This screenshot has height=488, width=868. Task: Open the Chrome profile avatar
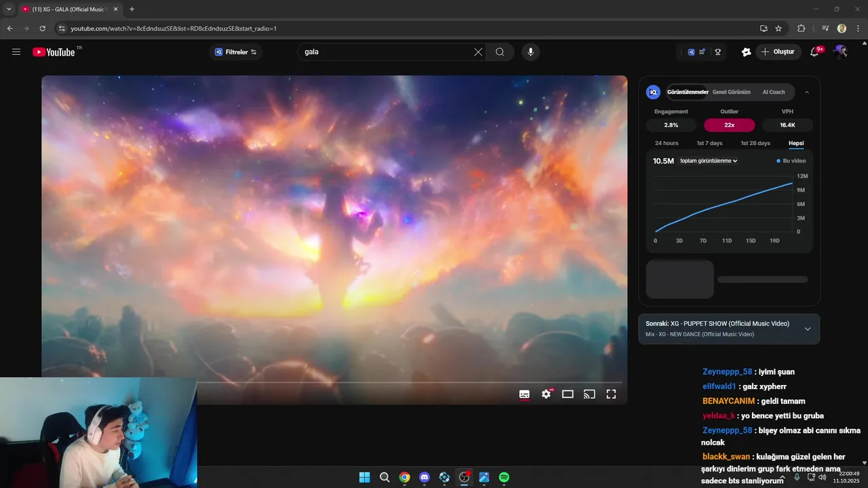point(842,28)
